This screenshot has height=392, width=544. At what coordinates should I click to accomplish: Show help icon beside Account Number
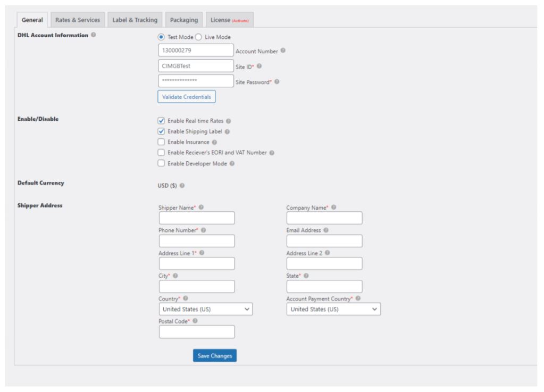coord(283,51)
